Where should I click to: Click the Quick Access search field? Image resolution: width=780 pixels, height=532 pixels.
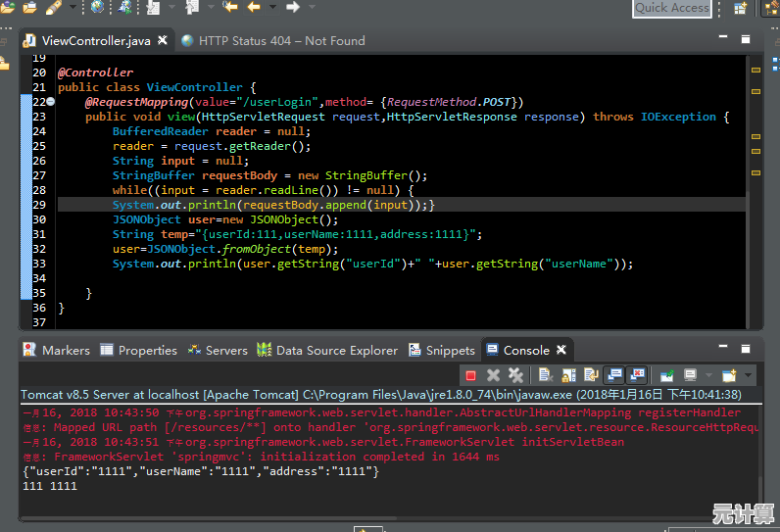coord(671,8)
